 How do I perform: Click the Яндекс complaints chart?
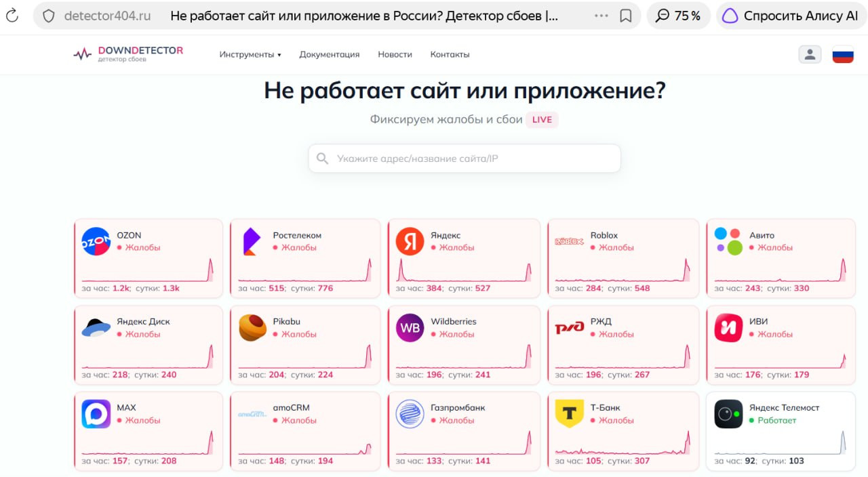(x=464, y=270)
